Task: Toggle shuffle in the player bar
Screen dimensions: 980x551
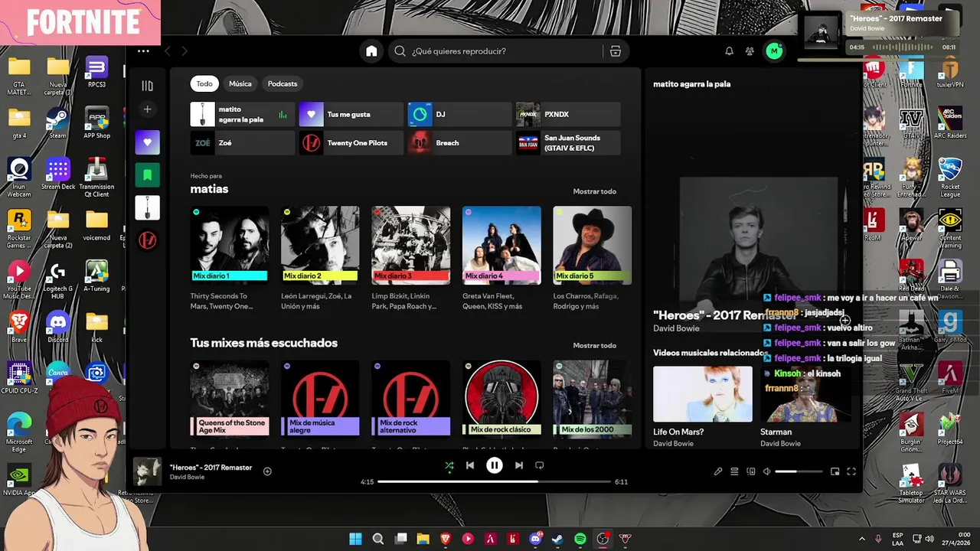Action: 449,465
